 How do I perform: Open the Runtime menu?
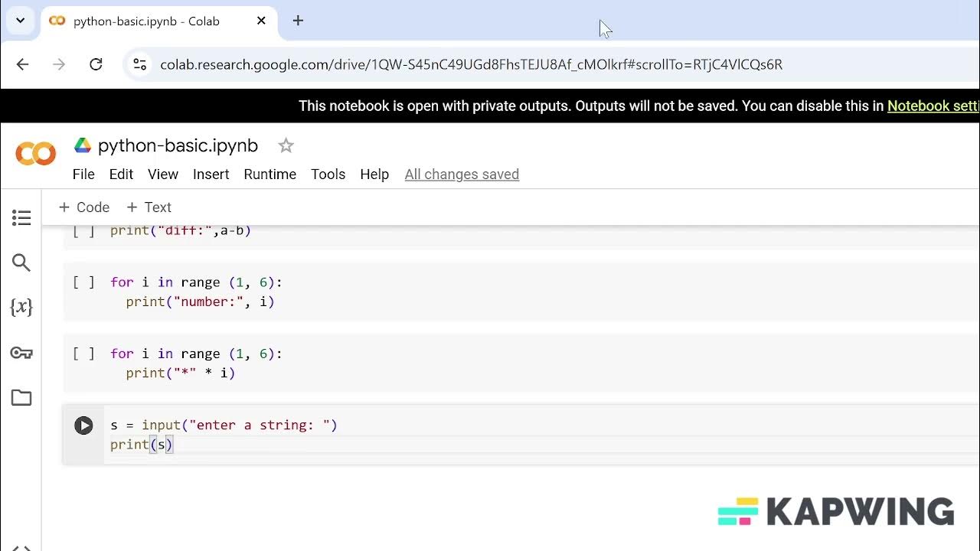click(x=269, y=174)
